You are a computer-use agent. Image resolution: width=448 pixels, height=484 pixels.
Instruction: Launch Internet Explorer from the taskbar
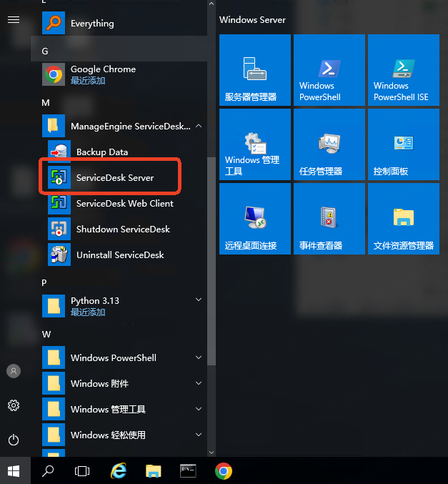[x=119, y=471]
